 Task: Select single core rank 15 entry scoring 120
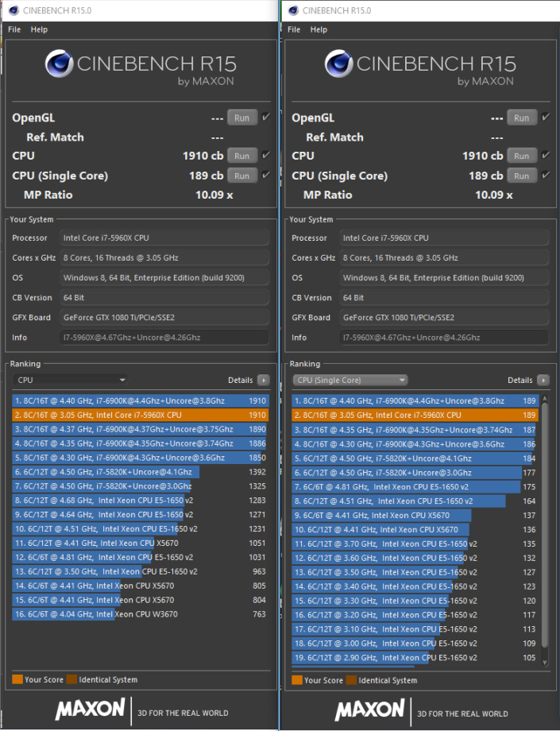coord(415,601)
